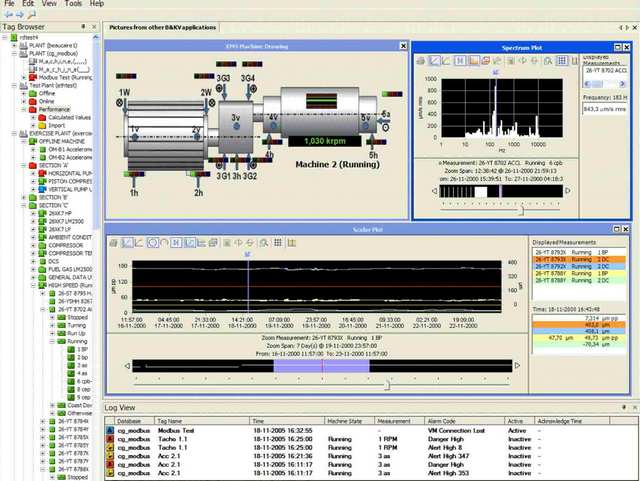Click the forward arrow in the main toolbar
This screenshot has height=481, width=640.
(x=20, y=16)
